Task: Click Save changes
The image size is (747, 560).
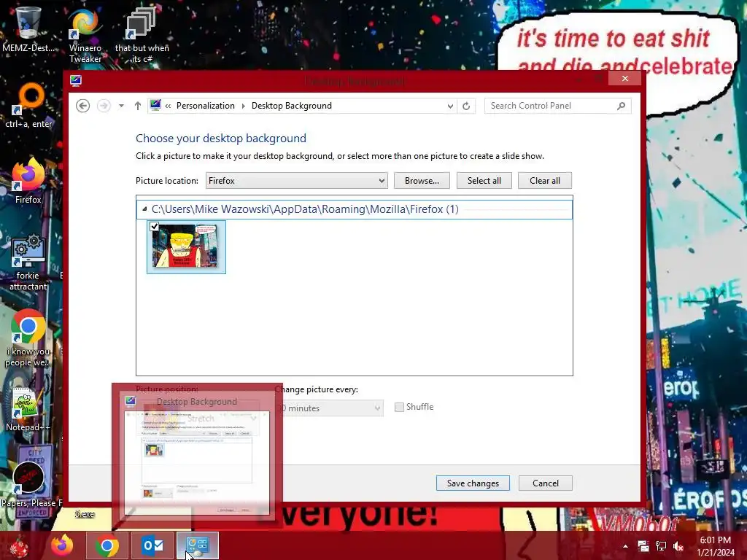Action: point(473,483)
